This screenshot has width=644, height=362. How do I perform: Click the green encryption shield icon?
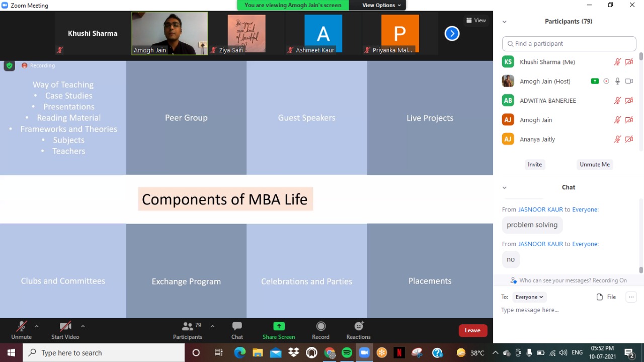point(9,65)
